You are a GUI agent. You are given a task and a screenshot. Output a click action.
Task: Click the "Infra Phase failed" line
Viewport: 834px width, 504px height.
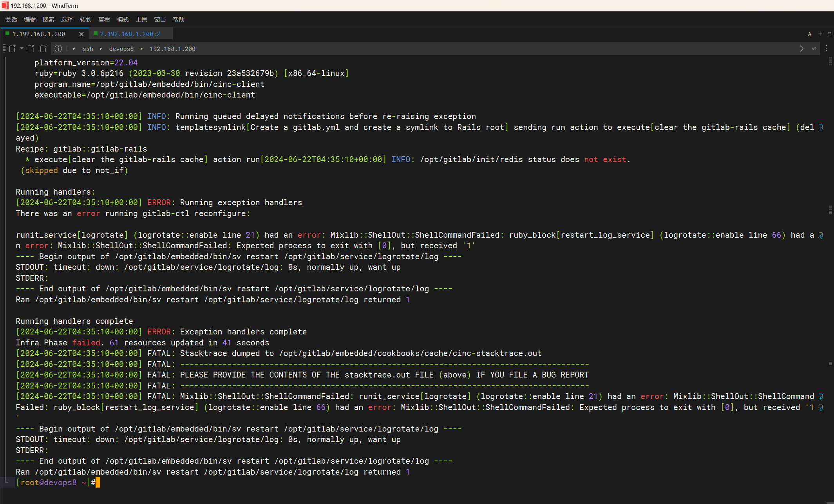click(x=143, y=343)
